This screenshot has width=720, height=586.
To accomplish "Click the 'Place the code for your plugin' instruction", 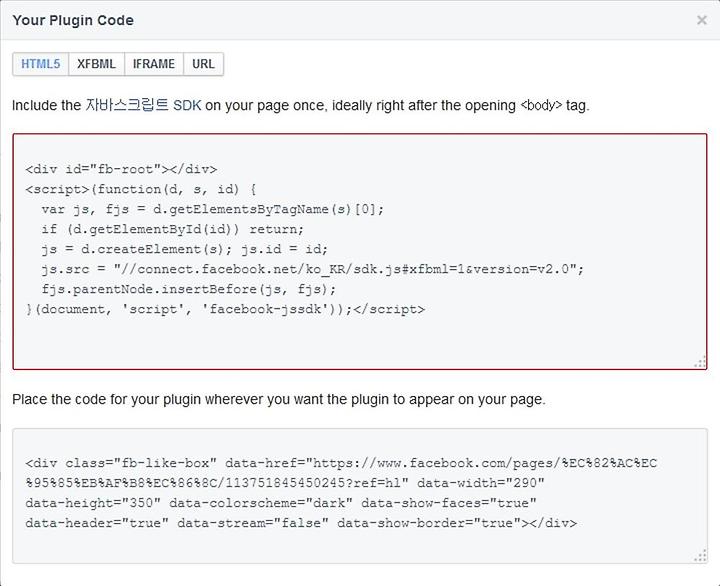I will [x=279, y=400].
